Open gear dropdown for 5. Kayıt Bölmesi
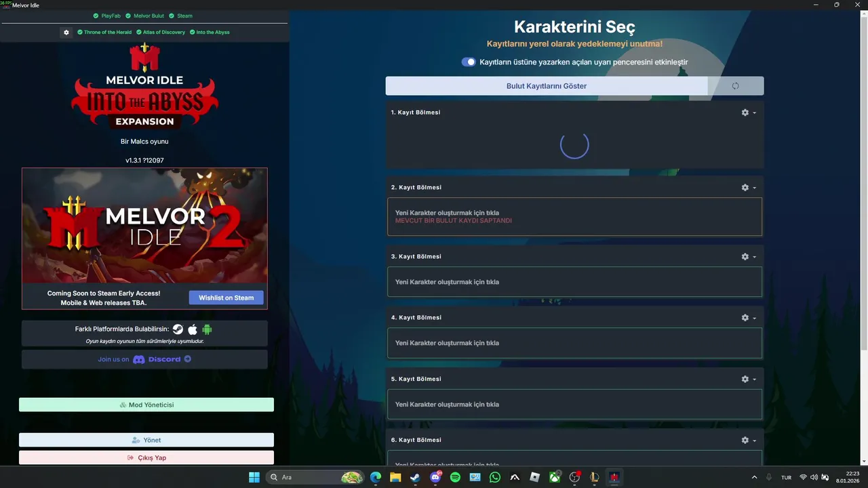The height and width of the screenshot is (488, 868). [x=749, y=380]
